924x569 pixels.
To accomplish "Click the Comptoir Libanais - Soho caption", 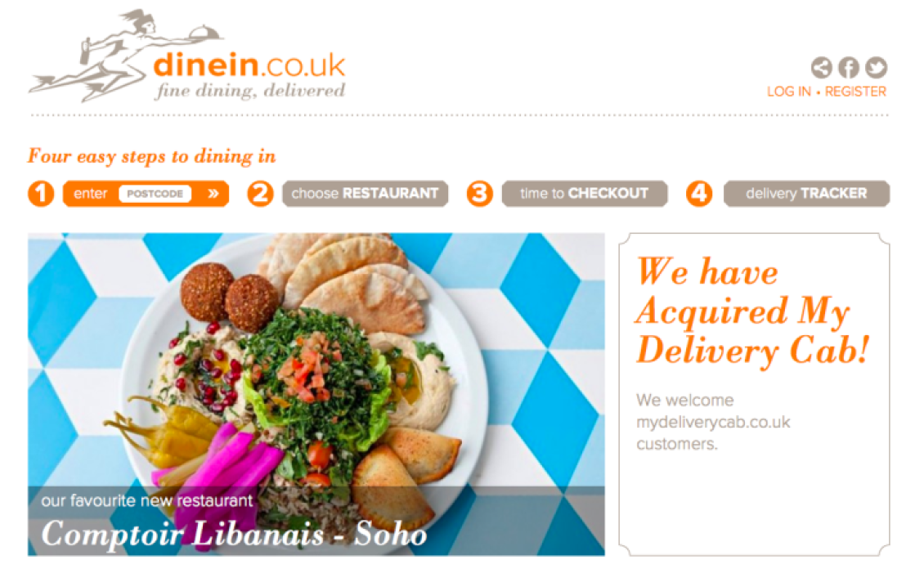I will click(x=234, y=534).
